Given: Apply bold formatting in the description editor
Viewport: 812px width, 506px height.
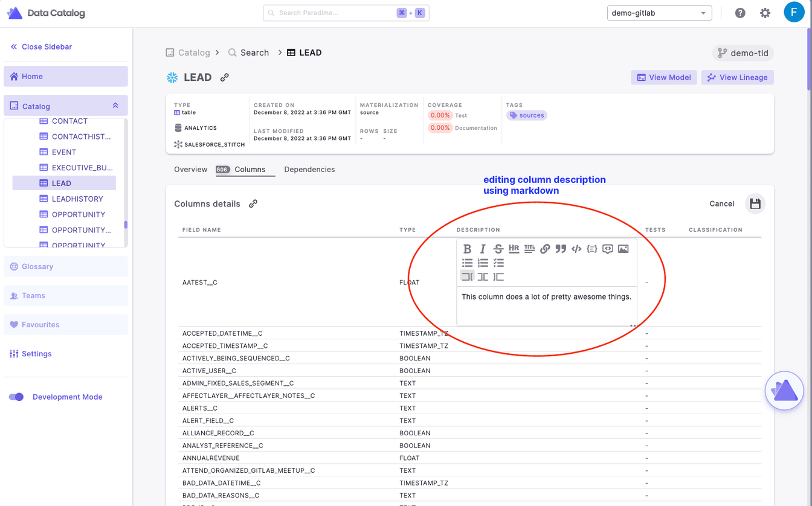Looking at the screenshot, I should [467, 249].
